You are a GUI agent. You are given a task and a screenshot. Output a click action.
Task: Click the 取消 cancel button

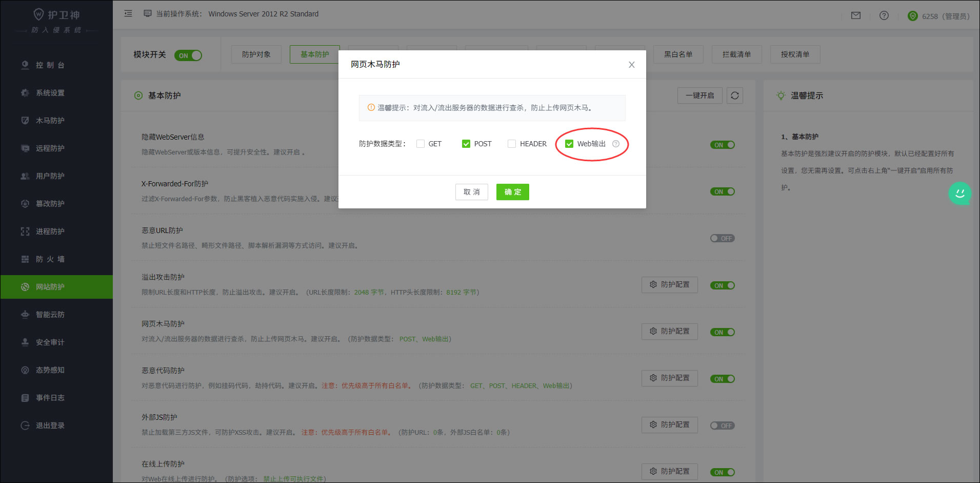471,192
